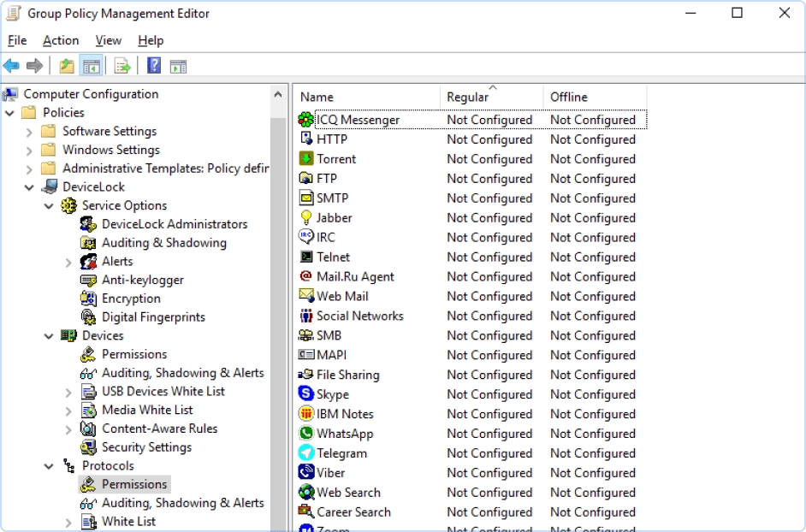Click the Telegram protocol icon
Image resolution: width=806 pixels, height=532 pixels.
click(305, 453)
